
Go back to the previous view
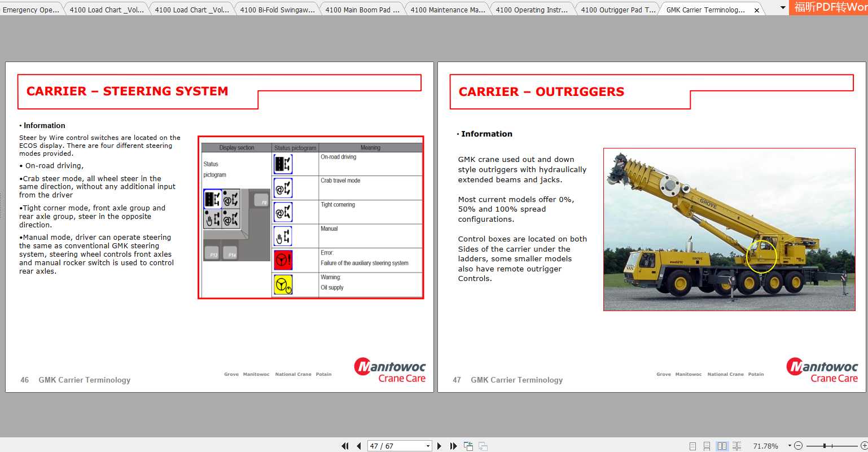click(468, 446)
